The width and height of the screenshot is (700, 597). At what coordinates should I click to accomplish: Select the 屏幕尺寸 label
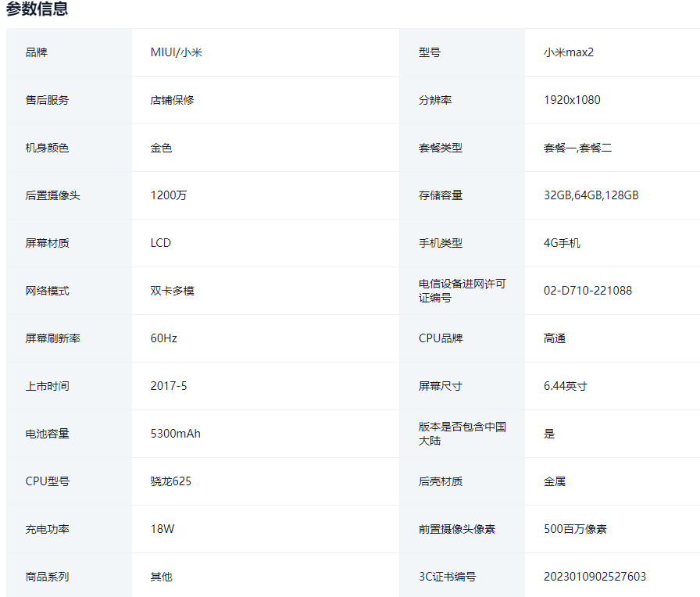440,386
